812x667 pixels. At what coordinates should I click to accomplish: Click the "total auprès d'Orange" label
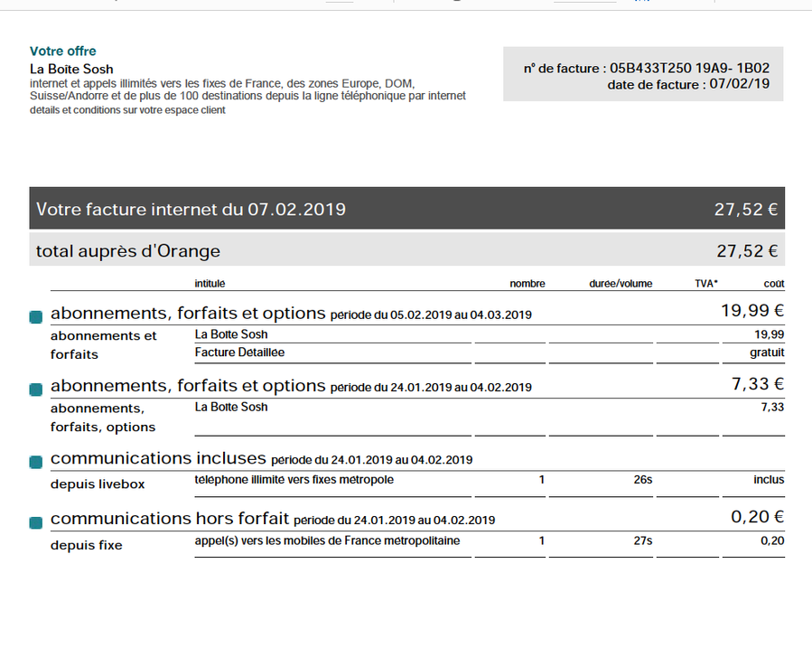128,251
